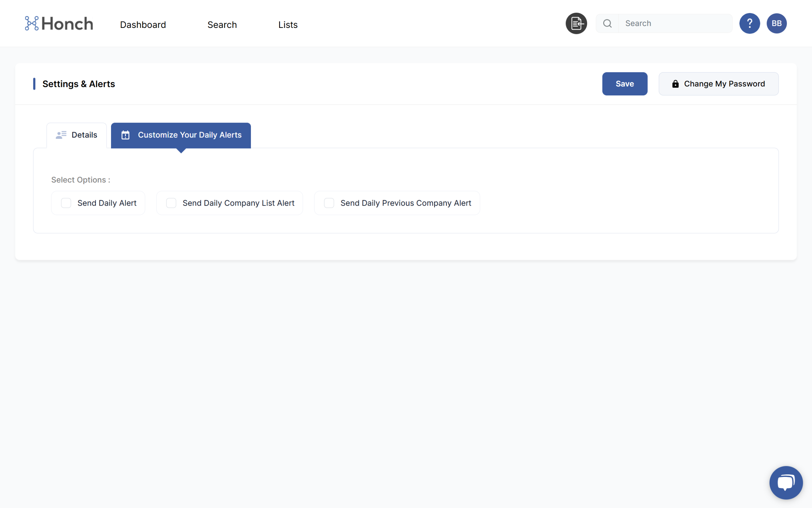Click the calendar icon on alerts tab
The width and height of the screenshot is (812, 508).
125,135
